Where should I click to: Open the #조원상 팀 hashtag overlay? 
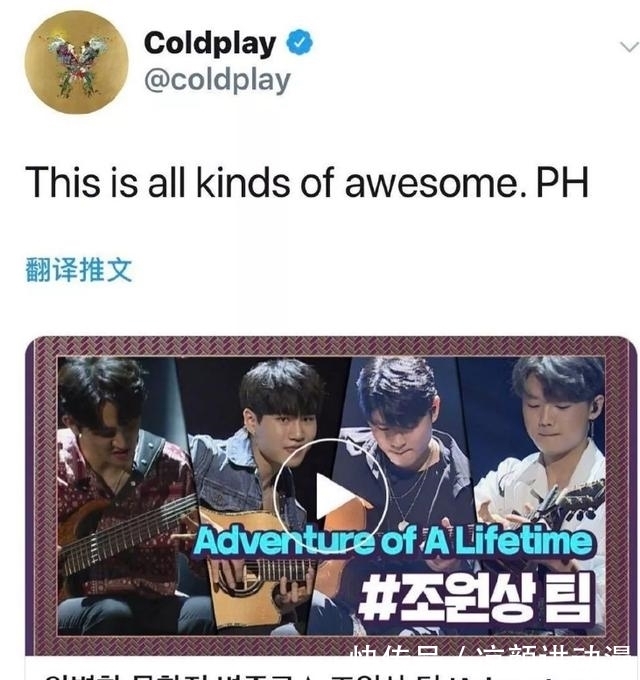pos(475,597)
